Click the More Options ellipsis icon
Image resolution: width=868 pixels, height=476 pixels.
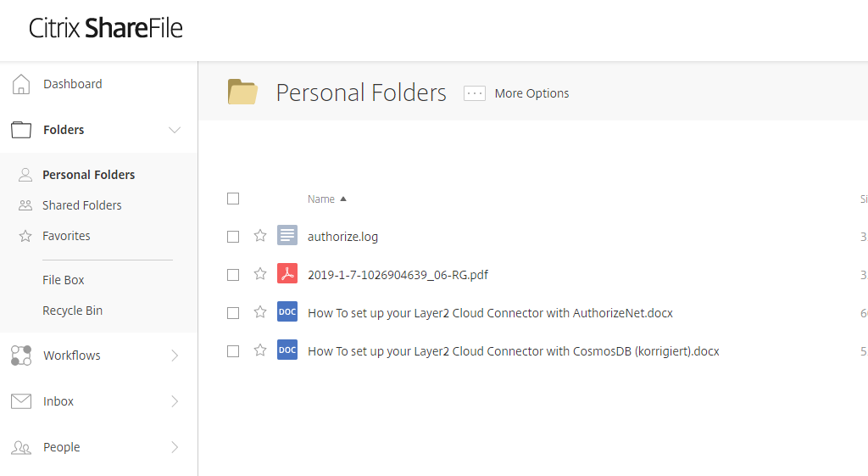pyautogui.click(x=474, y=93)
